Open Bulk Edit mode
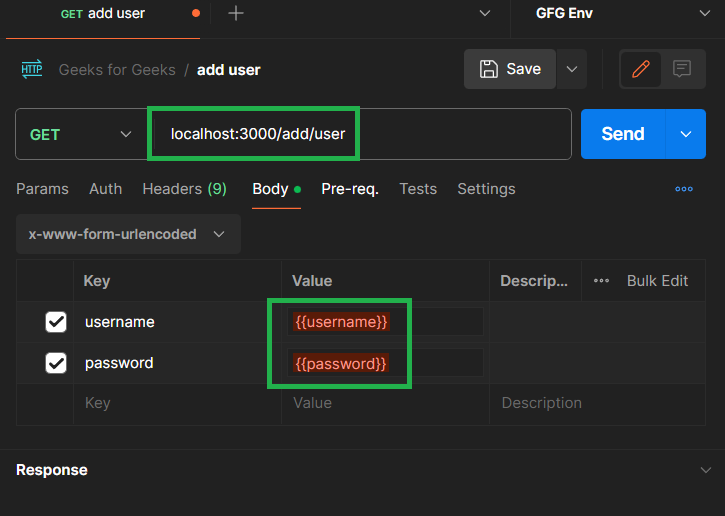Viewport: 725px width, 516px height. tap(657, 281)
